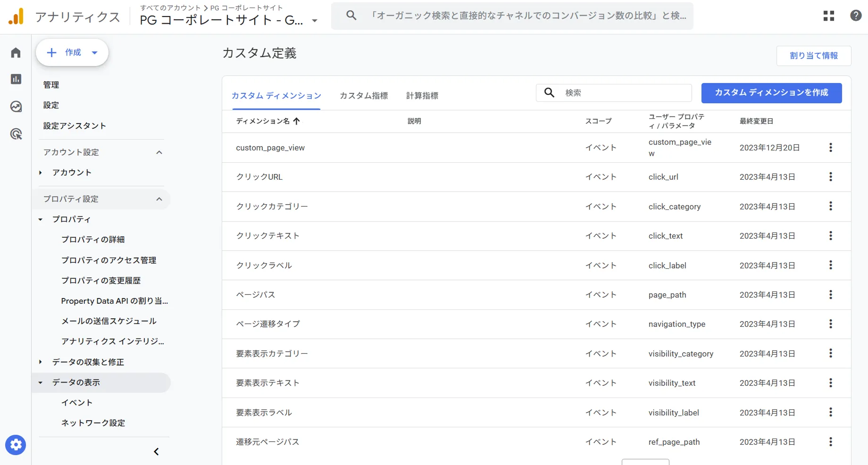Click the スコープ column header
The image size is (868, 465).
click(598, 121)
